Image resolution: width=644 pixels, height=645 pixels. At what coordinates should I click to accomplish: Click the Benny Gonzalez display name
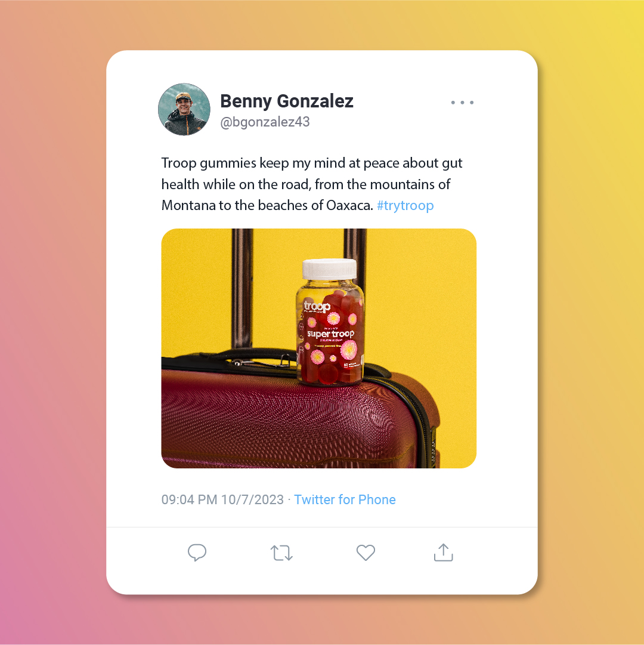(x=287, y=101)
